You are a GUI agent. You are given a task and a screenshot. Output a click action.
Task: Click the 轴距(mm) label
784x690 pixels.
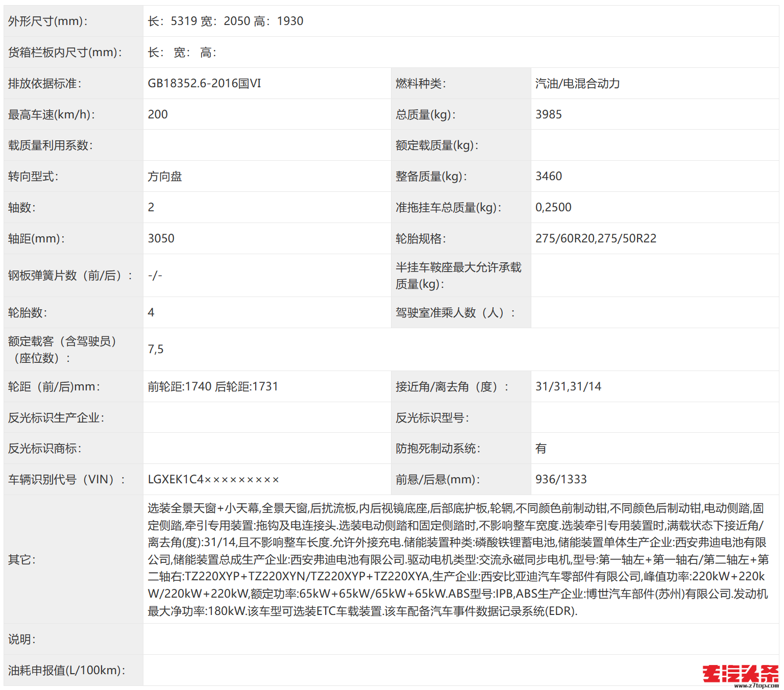click(36, 238)
